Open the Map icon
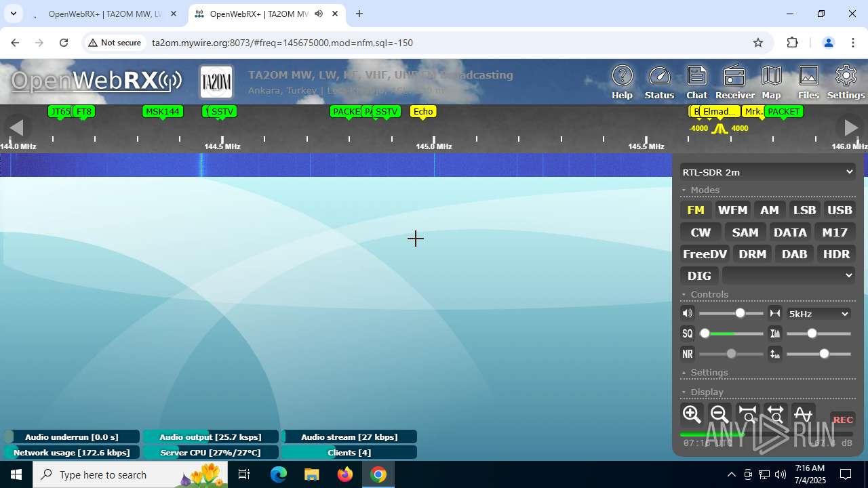Image resolution: width=868 pixels, height=488 pixels. click(x=771, y=83)
